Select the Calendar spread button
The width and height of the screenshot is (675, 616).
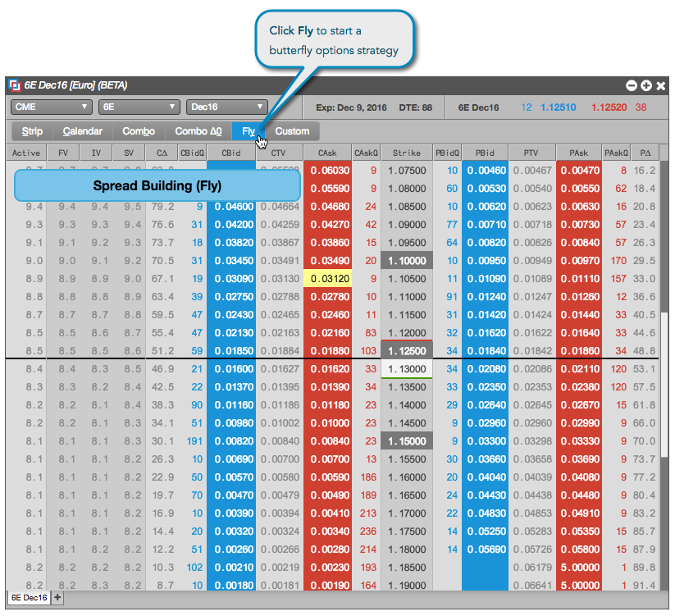tap(83, 131)
